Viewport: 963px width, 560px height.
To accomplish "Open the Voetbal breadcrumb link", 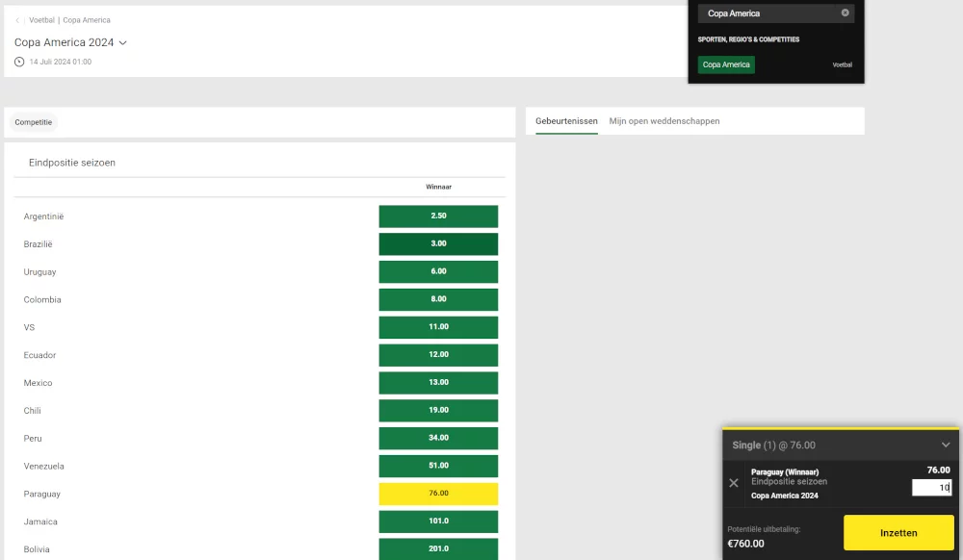I will (41, 20).
